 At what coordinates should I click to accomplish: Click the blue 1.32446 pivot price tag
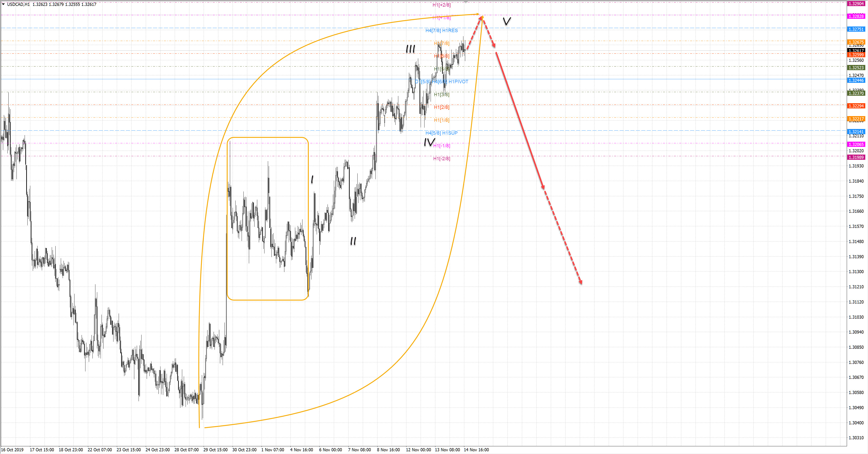[x=856, y=80]
